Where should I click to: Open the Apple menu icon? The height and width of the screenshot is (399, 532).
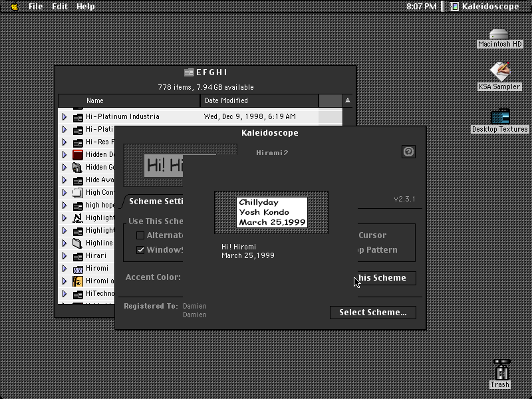click(x=15, y=7)
